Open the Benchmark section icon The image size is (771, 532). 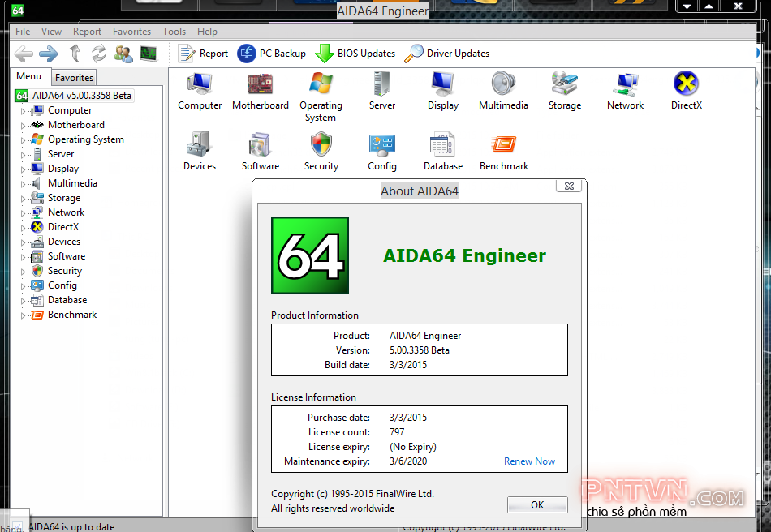tap(503, 150)
